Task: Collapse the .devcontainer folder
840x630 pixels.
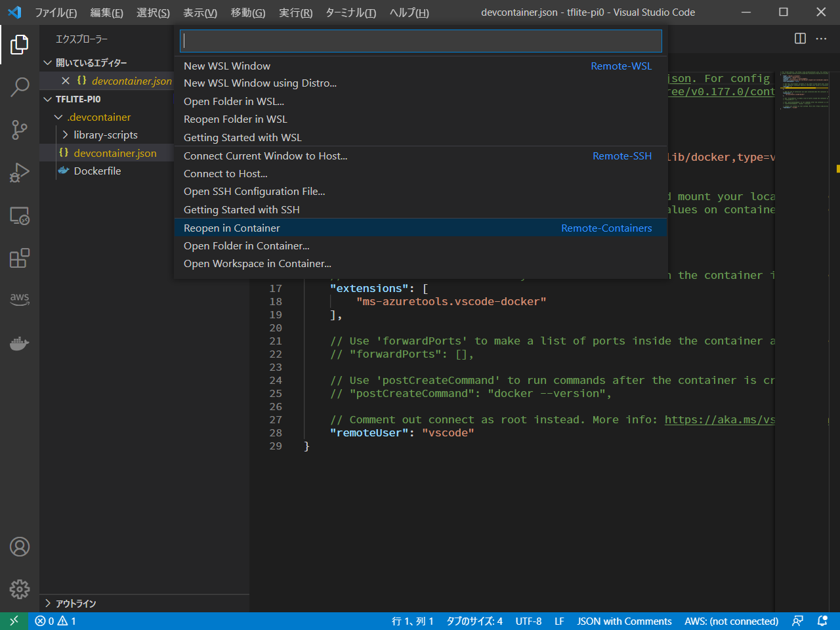Action: pyautogui.click(x=59, y=117)
